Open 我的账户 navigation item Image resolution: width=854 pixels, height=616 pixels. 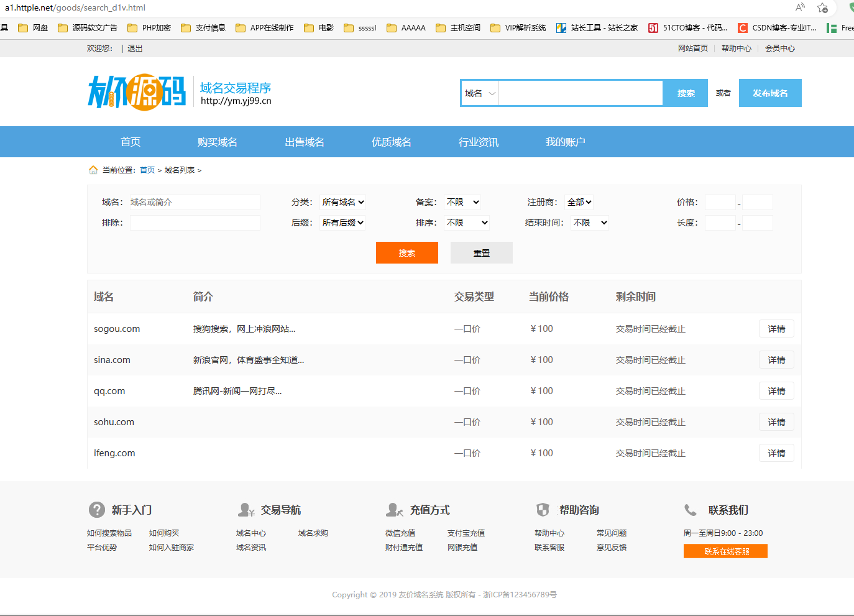click(x=566, y=142)
